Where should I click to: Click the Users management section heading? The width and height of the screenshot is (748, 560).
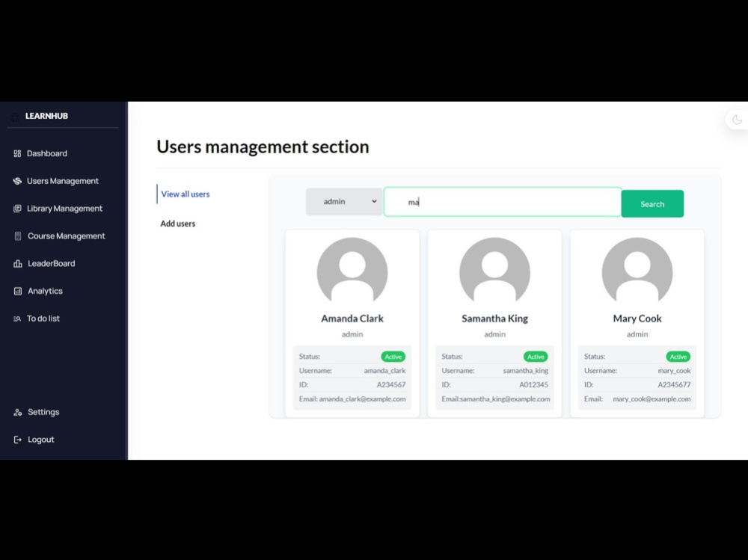point(263,147)
